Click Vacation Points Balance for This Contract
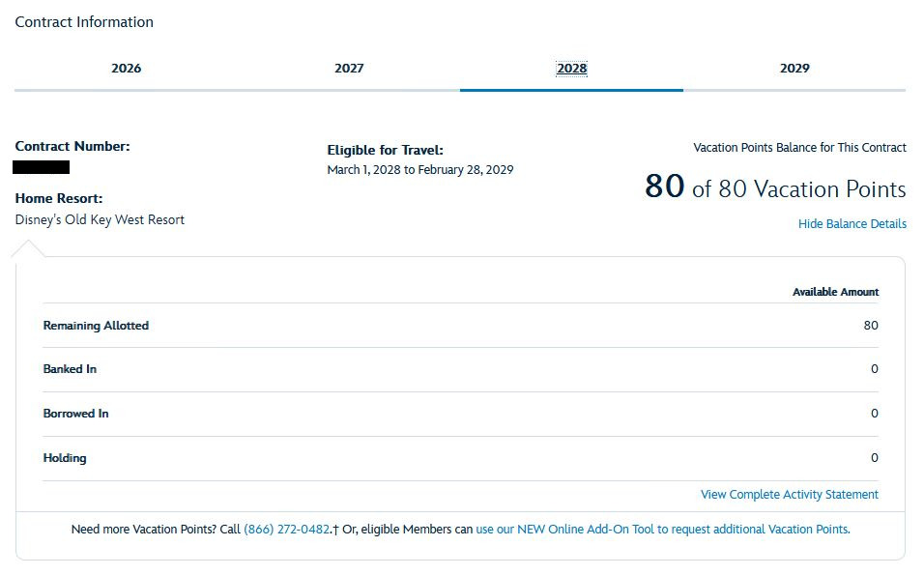 click(799, 147)
